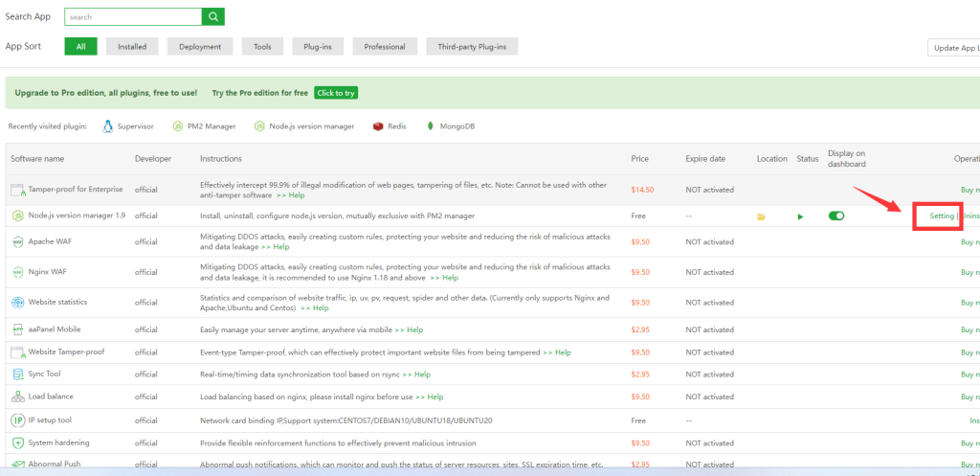Open Node.js version manager recent plugin
This screenshot has width=980, height=476.
(304, 126)
